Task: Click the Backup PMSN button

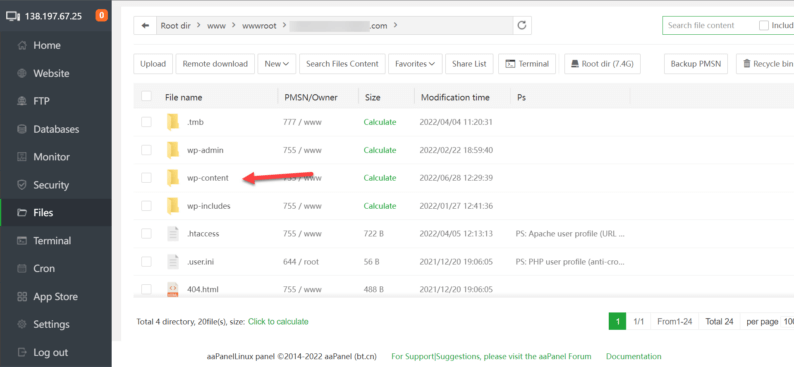Action: pos(696,64)
